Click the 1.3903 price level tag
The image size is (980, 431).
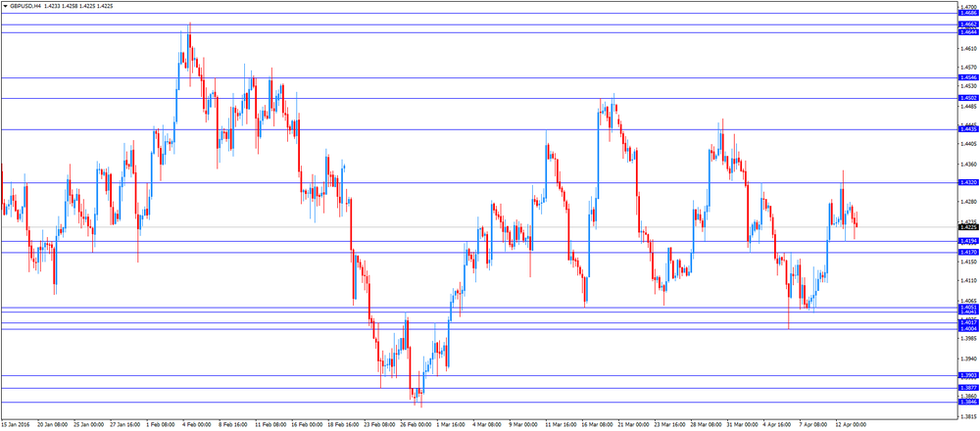967,375
